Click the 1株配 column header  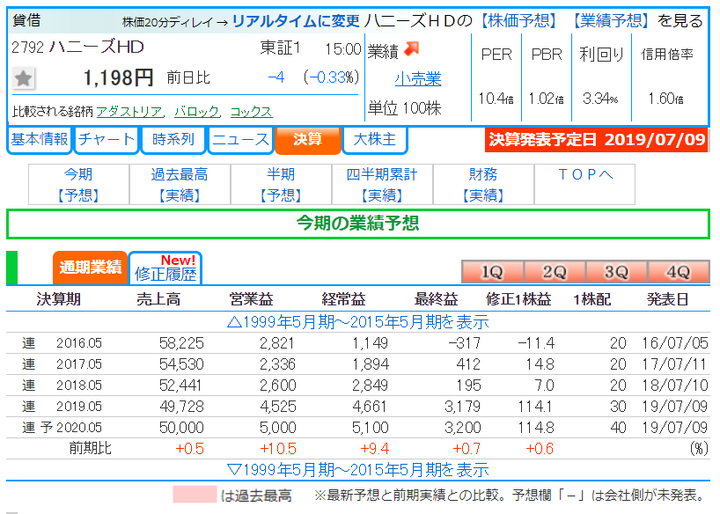pyautogui.click(x=592, y=299)
